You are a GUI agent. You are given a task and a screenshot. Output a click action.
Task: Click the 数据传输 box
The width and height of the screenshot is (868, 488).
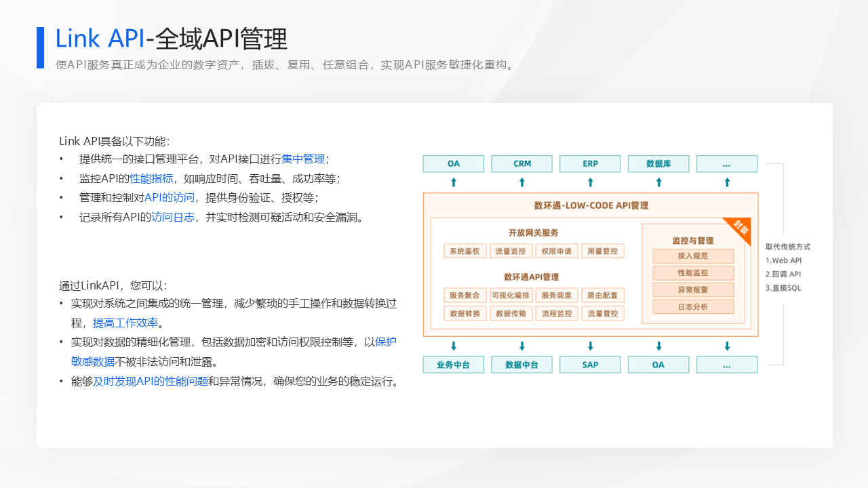pyautogui.click(x=511, y=314)
